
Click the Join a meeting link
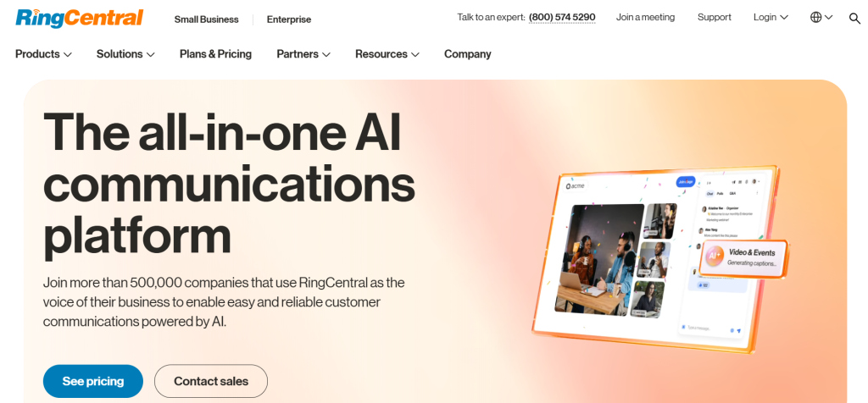pos(645,17)
